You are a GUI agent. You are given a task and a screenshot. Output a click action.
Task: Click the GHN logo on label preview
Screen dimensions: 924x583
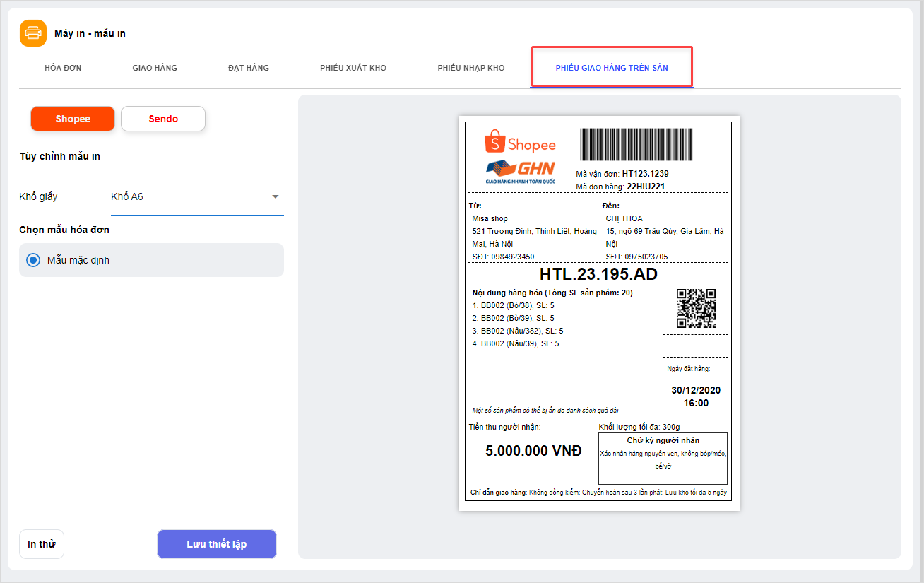pos(520,171)
